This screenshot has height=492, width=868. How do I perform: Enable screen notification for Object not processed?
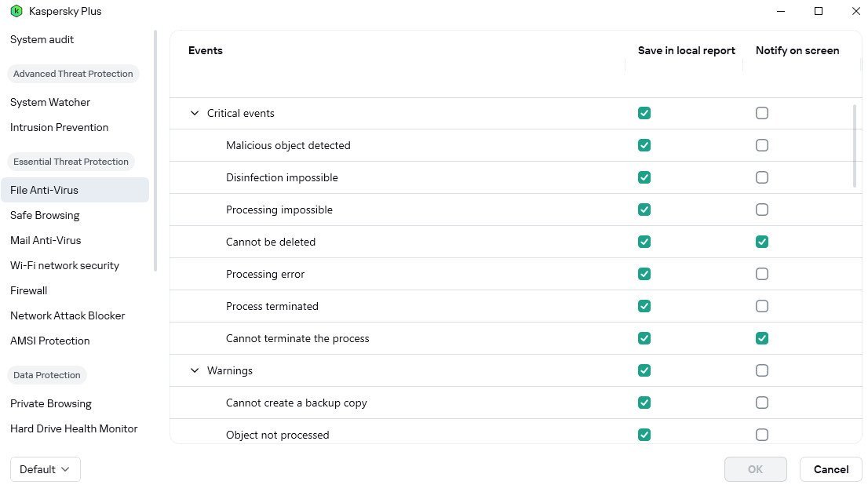click(x=762, y=435)
